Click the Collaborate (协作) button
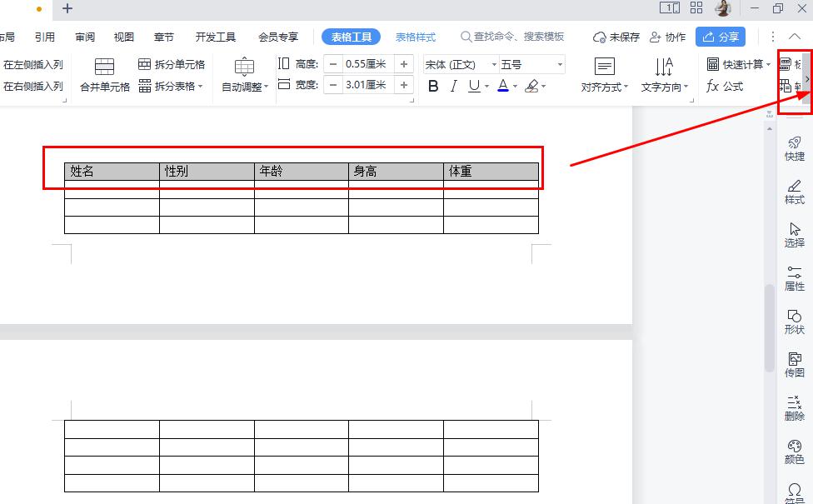Screen dimensions: 813x504 [x=668, y=37]
